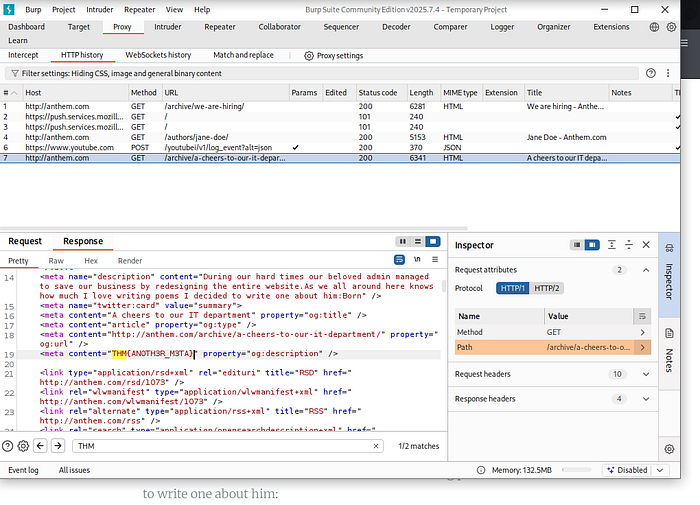
Task: Open All issues panel
Action: 74,470
